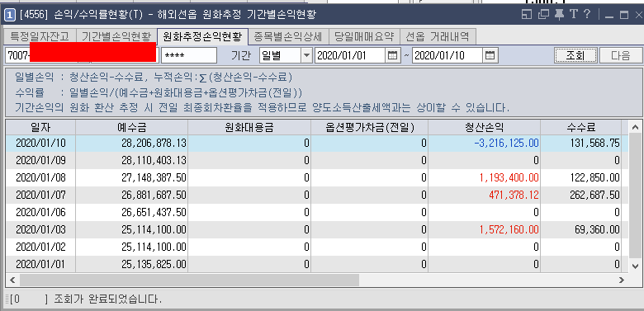The image size is (644, 311).
Task: Switch to the 특정일자잔고 tab
Action: coord(40,37)
